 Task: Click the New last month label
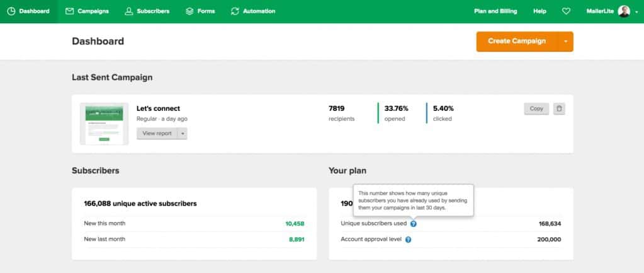click(x=105, y=239)
